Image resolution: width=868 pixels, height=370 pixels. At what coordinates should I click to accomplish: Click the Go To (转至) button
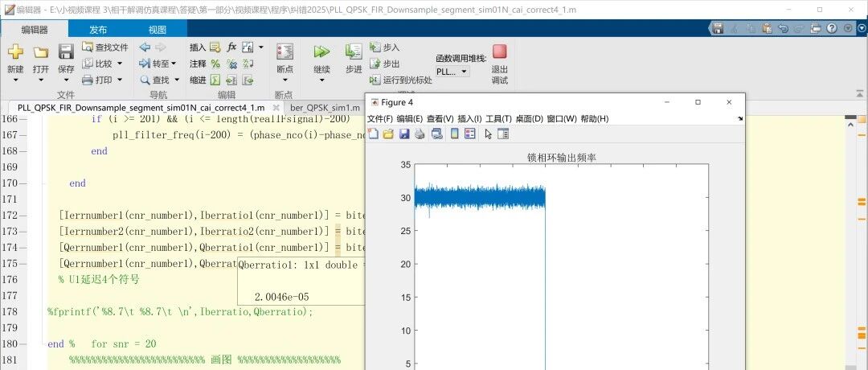[158, 64]
